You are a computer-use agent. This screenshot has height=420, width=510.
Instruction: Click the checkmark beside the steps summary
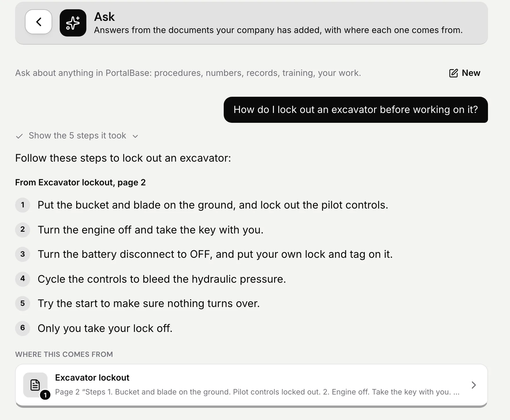point(19,136)
